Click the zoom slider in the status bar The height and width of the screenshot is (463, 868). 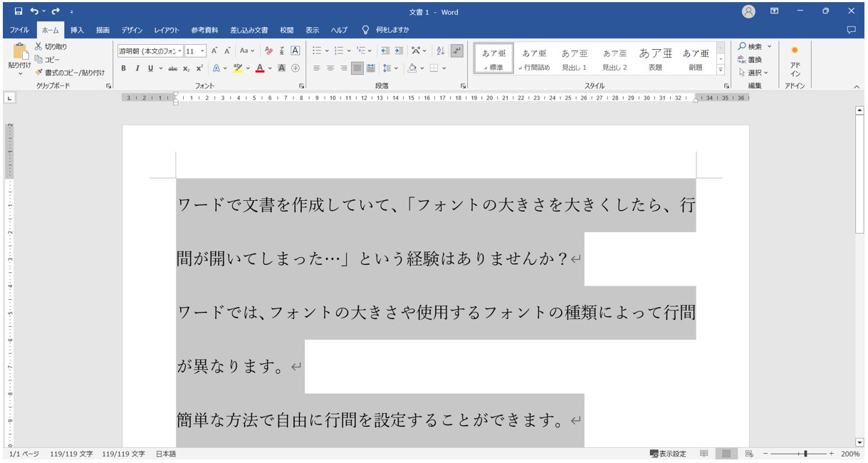[x=805, y=454]
